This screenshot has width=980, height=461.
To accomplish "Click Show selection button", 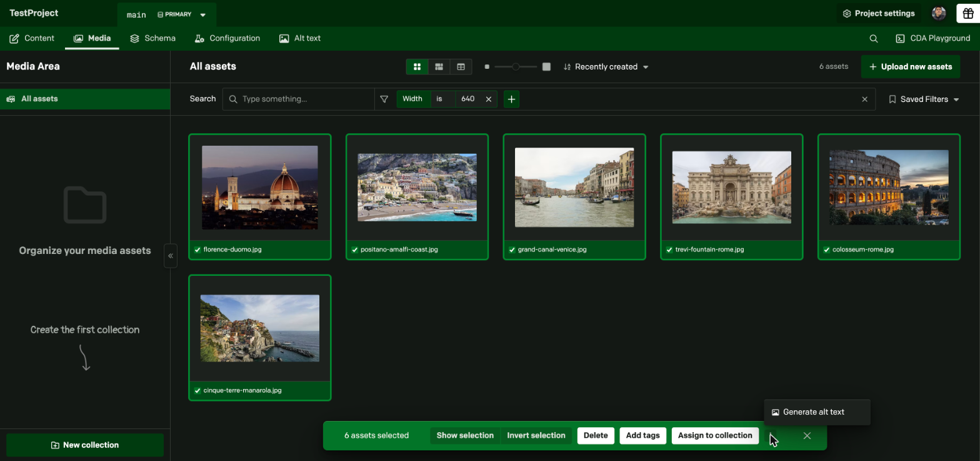I will (x=465, y=435).
